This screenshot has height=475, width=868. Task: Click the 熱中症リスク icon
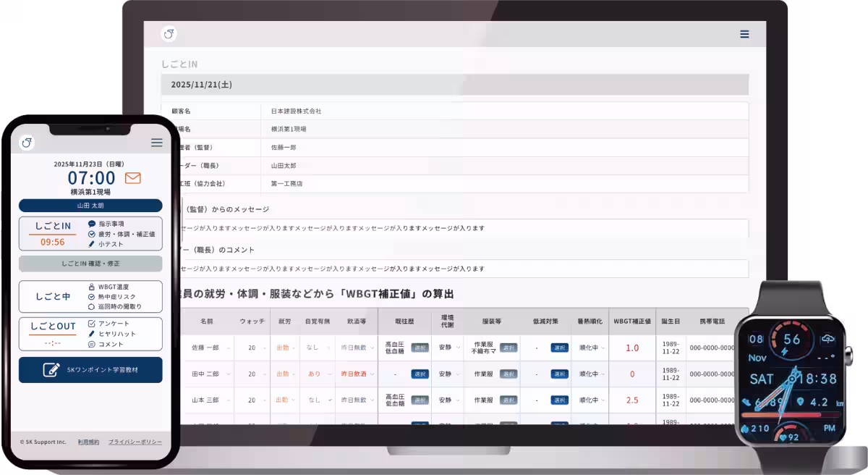[x=90, y=296]
